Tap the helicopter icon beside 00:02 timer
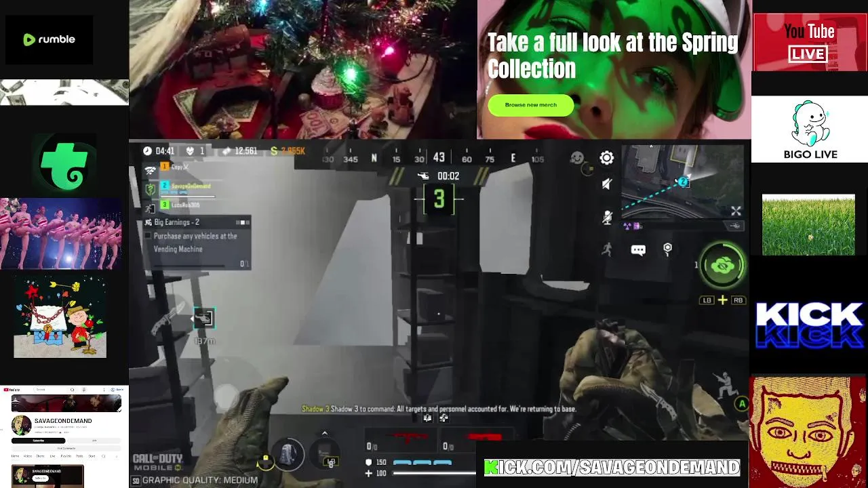Viewport: 868px width, 488px height. click(423, 176)
